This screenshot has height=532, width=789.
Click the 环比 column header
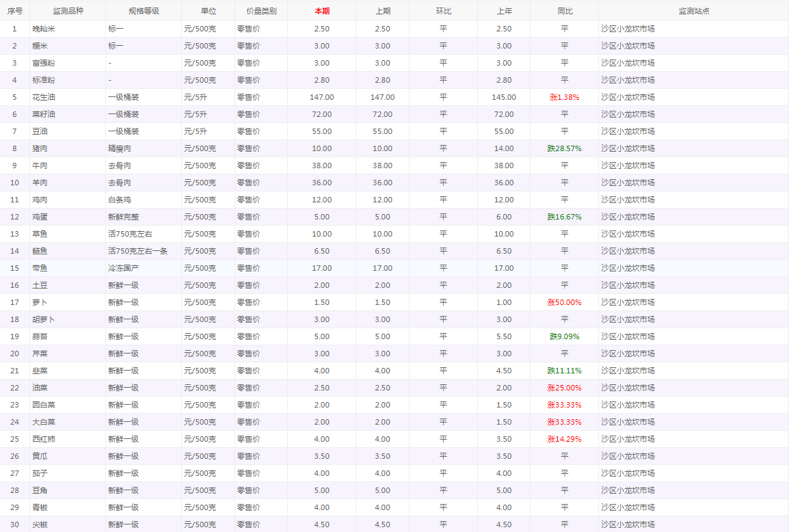443,11
